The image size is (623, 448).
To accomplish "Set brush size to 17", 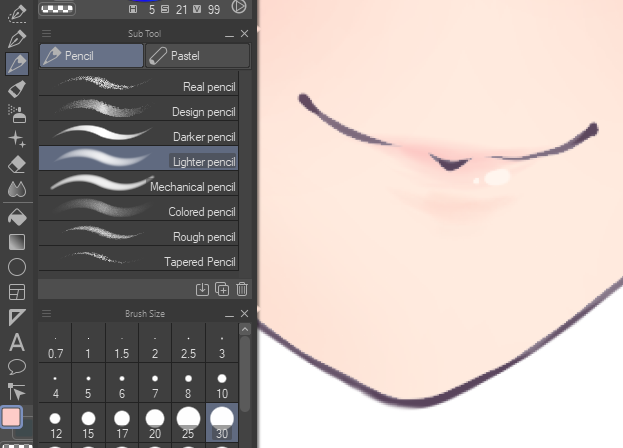I will 122,423.
